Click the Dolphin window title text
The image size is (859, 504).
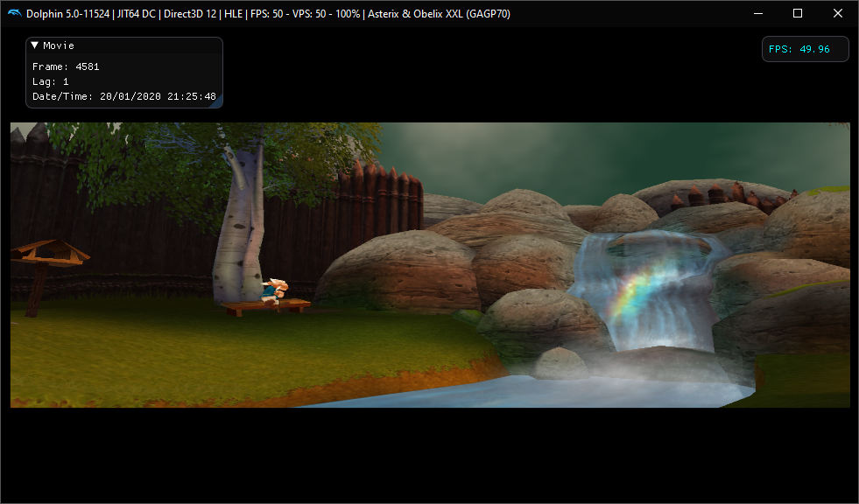[269, 14]
